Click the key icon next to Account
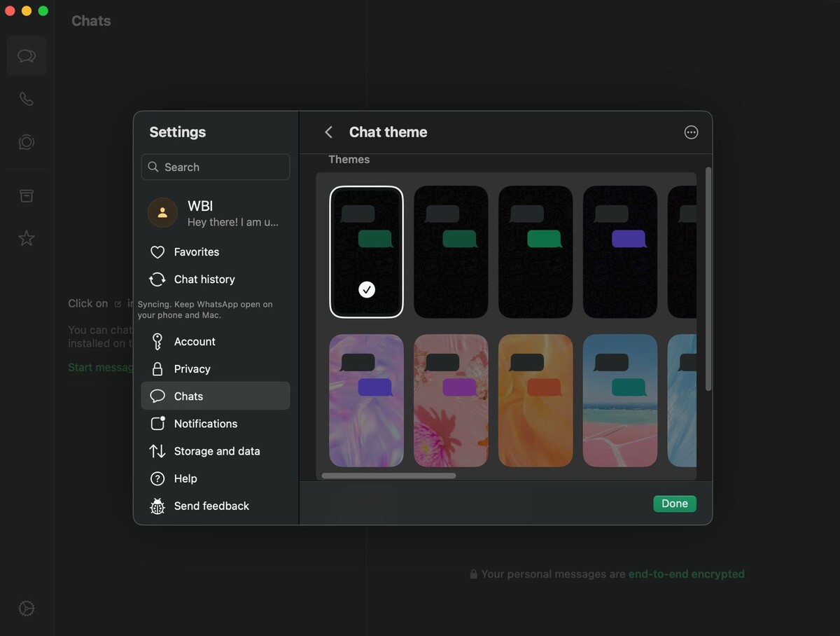This screenshot has width=840, height=636. pos(157,342)
